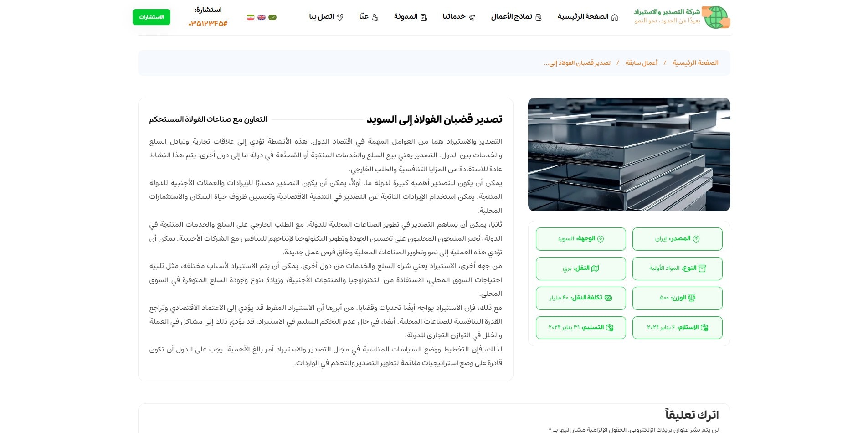Viewport: 868px width, 433px height.
Task: Click the globe logo icon
Action: tap(716, 16)
